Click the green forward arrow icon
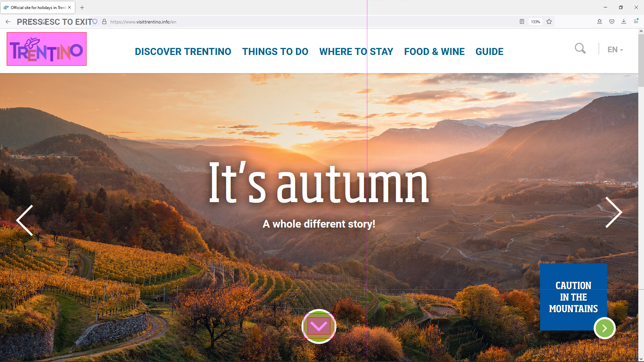The width and height of the screenshot is (644, 362). (x=604, y=328)
